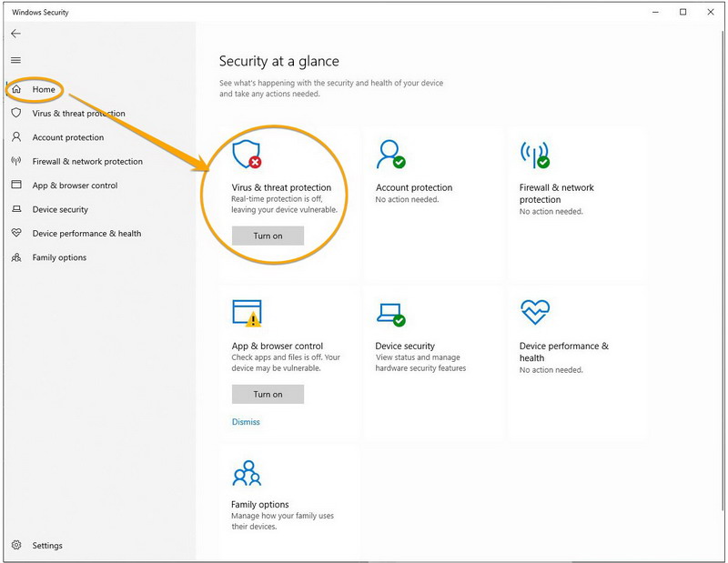Click the App & browser control window icon

pos(247,313)
